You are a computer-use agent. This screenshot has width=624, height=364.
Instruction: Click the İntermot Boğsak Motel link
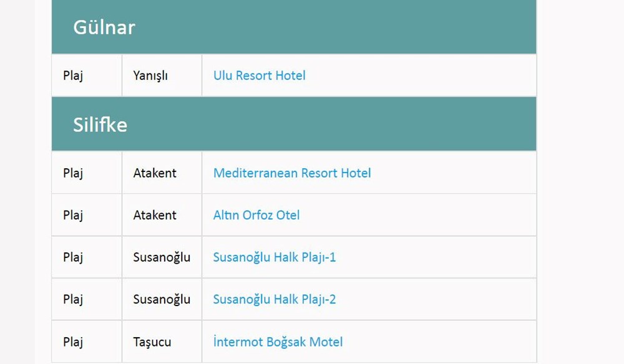278,342
